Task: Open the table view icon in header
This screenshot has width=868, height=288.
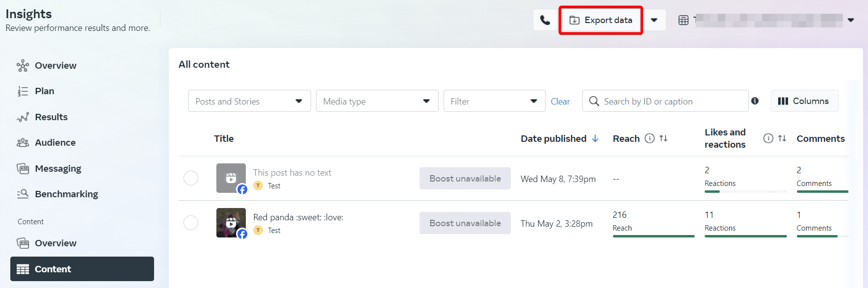Action: tap(683, 20)
